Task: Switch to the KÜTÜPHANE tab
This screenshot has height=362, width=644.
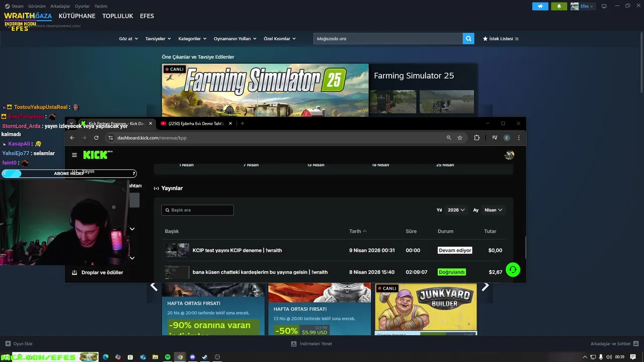Action: [x=77, y=16]
